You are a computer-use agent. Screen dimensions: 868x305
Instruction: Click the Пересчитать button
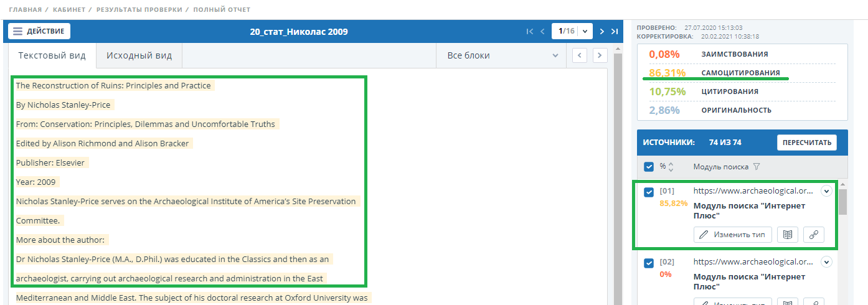(806, 143)
